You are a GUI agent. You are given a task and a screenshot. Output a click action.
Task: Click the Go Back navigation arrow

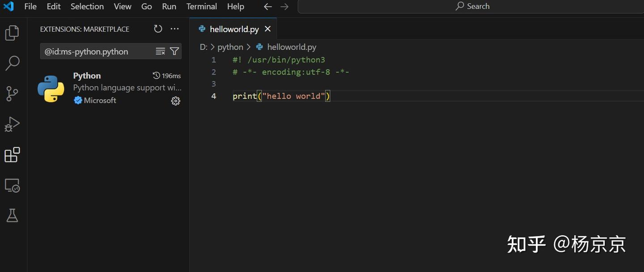point(267,6)
